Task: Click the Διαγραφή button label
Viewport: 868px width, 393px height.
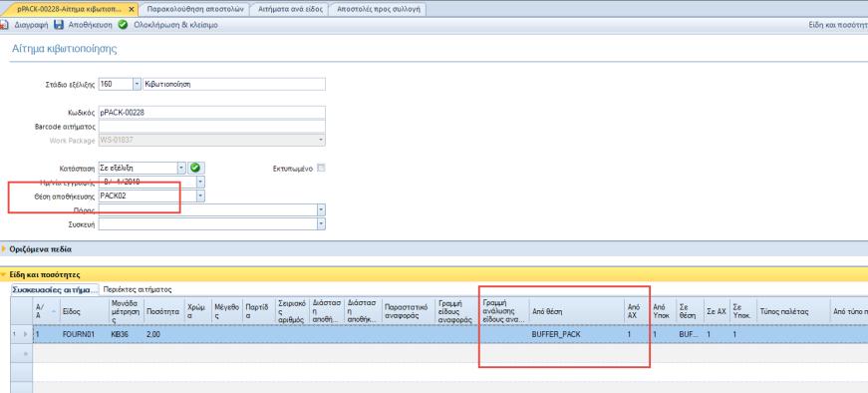Action: (x=31, y=25)
